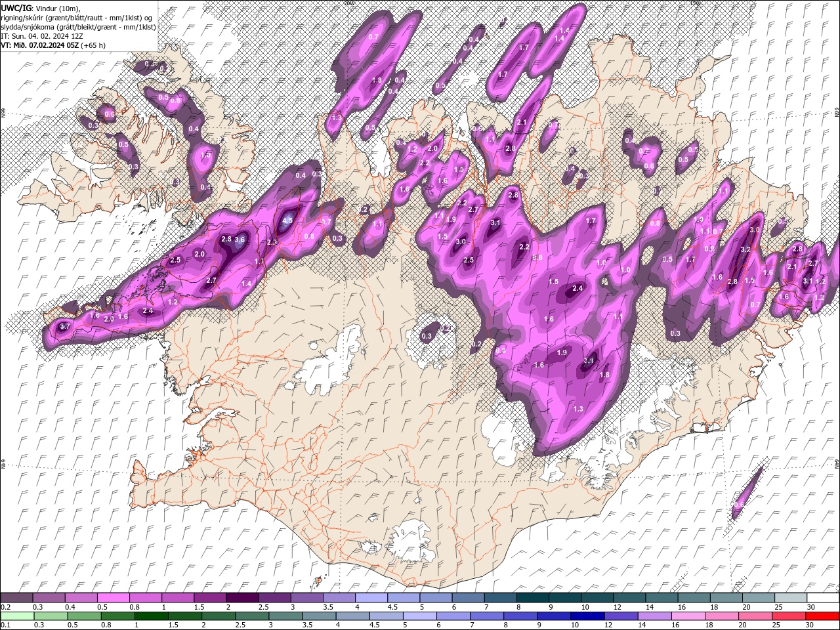Click the 30 label in the upper legend row
The height and width of the screenshot is (630, 840).
(812, 607)
